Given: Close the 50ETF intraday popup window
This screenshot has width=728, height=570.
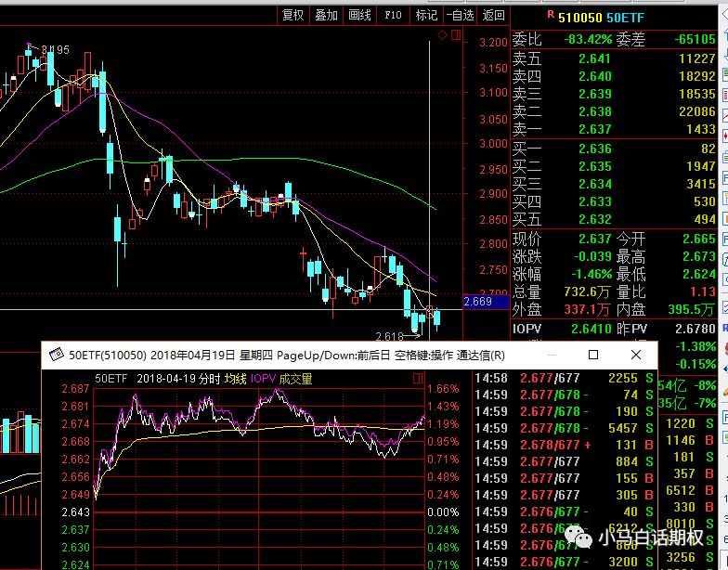Looking at the screenshot, I should [636, 355].
